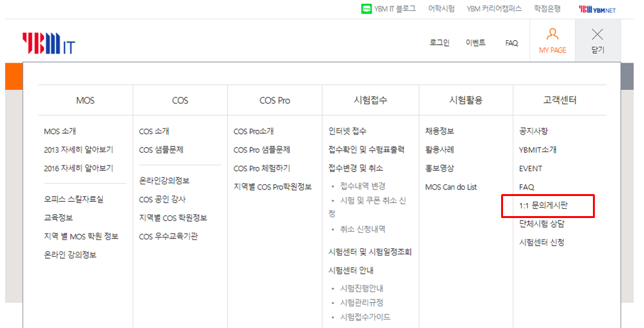Open COS Pro 체험하기
Viewport: 644px width, 328px height.
click(x=262, y=168)
